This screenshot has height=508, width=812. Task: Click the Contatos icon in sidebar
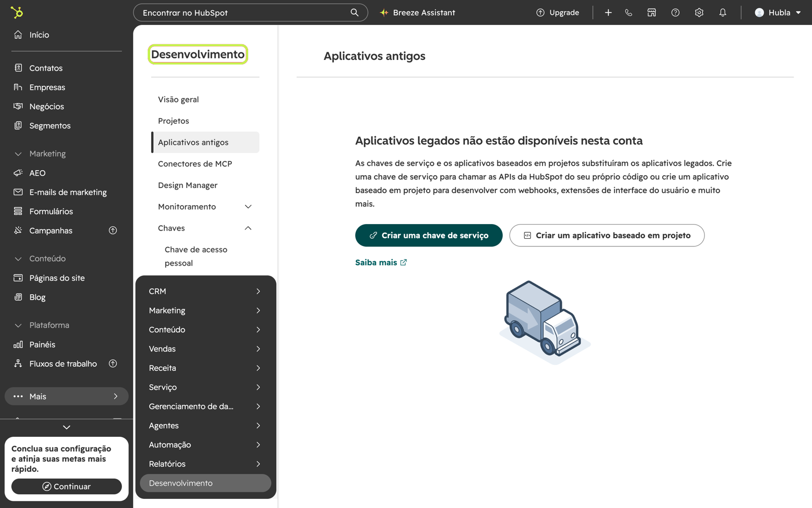[18, 68]
